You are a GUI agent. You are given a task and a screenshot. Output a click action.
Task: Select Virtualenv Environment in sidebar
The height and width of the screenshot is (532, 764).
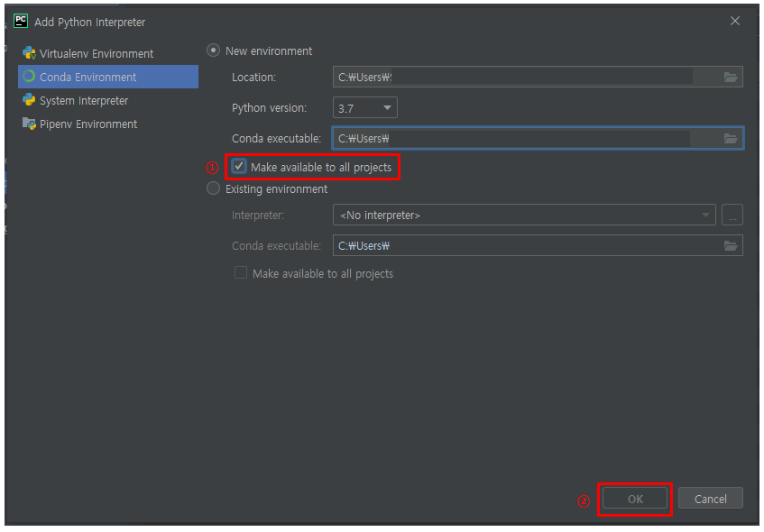point(108,53)
